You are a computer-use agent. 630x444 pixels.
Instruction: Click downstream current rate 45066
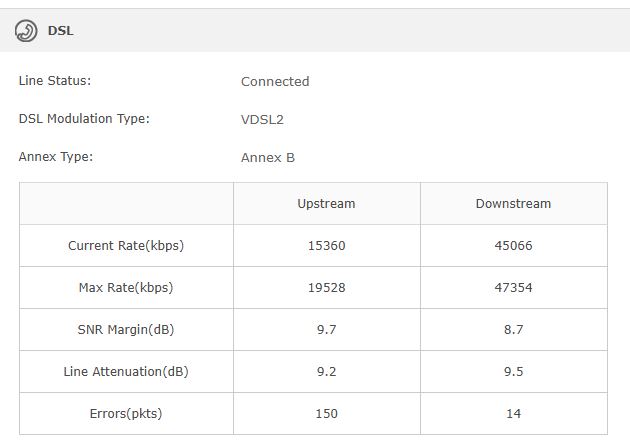click(513, 246)
